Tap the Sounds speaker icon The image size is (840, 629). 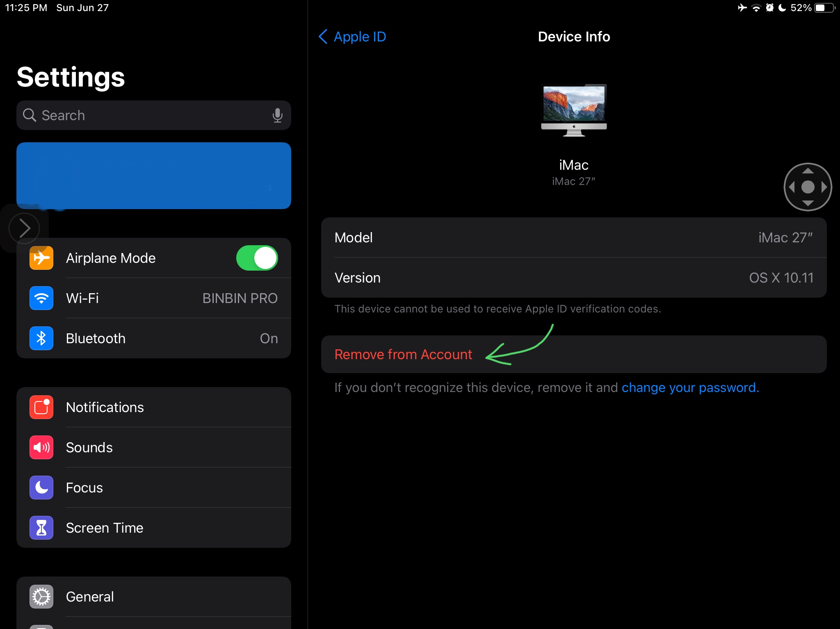pos(41,447)
